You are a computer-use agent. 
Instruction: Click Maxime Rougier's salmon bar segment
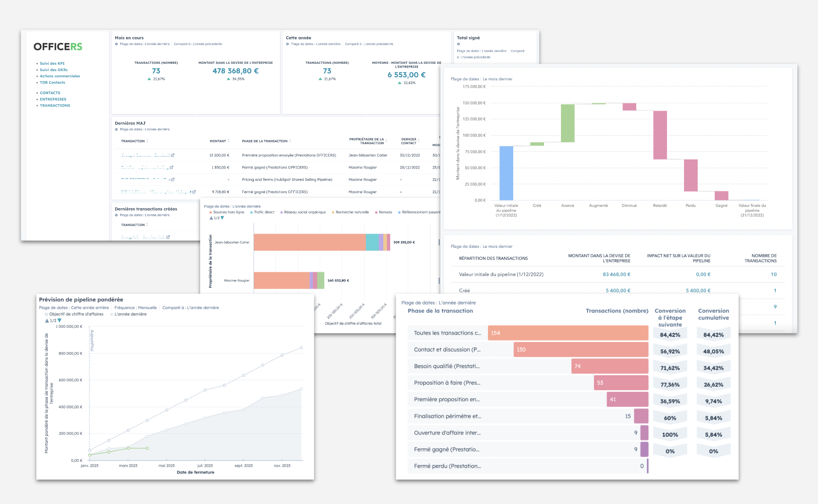pyautogui.click(x=281, y=280)
